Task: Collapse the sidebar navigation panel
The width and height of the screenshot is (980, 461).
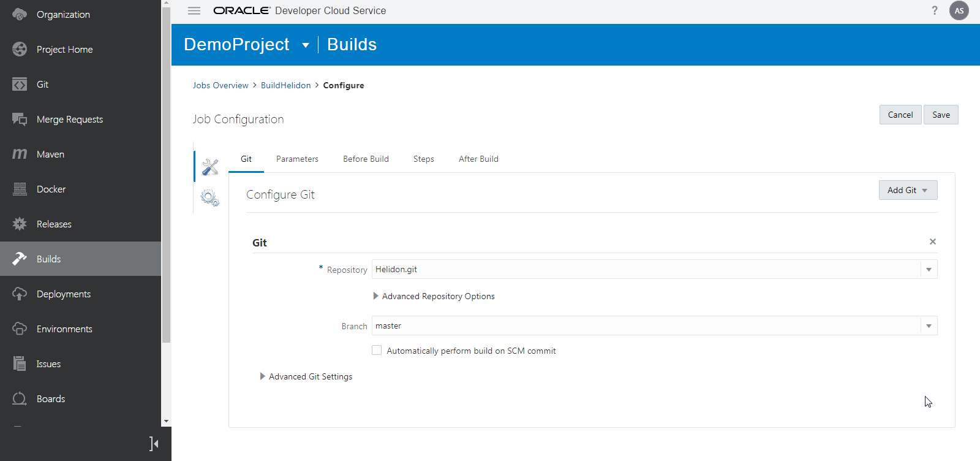Action: (x=154, y=443)
